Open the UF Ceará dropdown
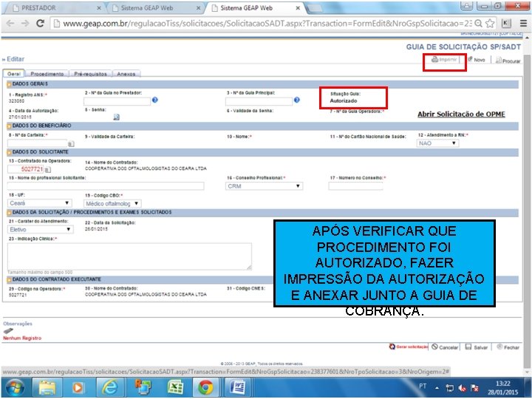 (x=39, y=203)
